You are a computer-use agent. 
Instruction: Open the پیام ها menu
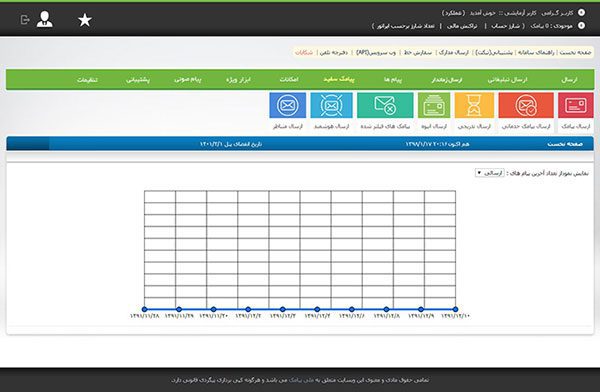393,80
